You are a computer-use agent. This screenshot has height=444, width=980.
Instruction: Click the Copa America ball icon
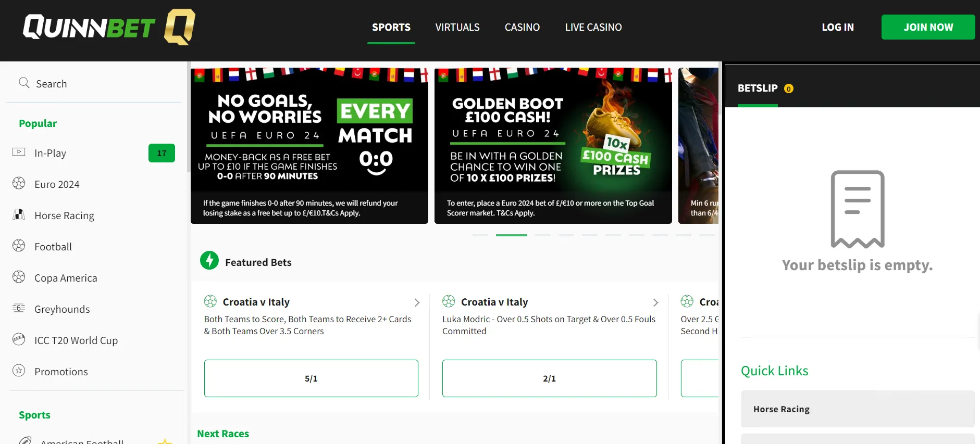(19, 277)
